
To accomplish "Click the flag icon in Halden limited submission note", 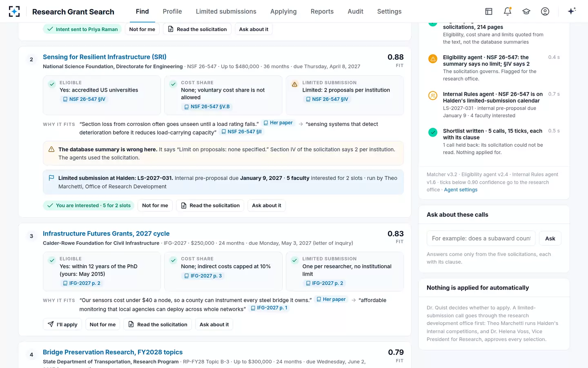I will pos(51,178).
